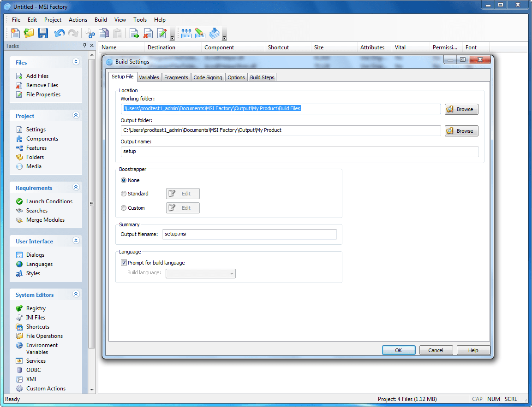Collapse the Requirements task group
The height and width of the screenshot is (407, 532).
(76, 187)
